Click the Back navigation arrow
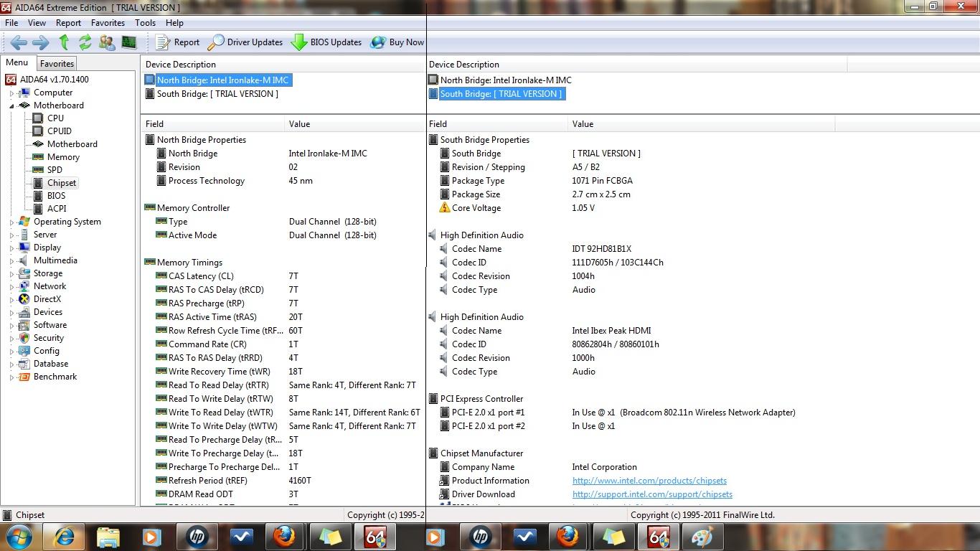 [x=19, y=42]
